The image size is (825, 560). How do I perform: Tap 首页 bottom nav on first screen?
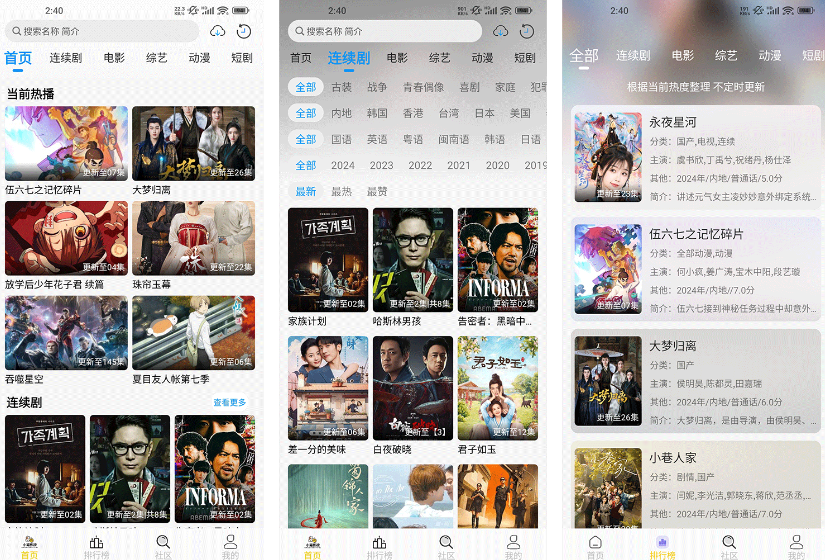pos(29,547)
